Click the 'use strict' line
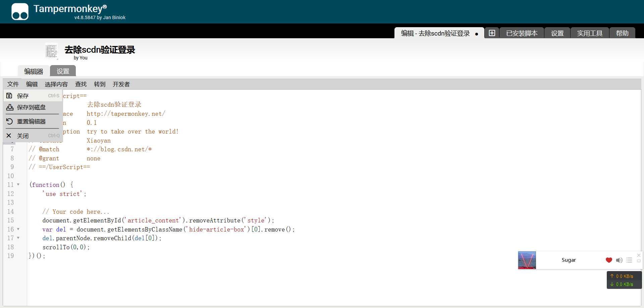644x308 pixels. click(x=64, y=194)
